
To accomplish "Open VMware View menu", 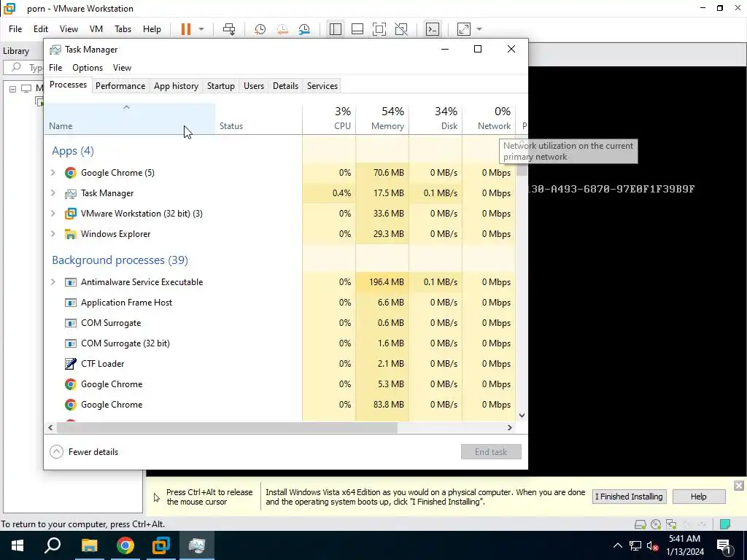I will pyautogui.click(x=69, y=29).
